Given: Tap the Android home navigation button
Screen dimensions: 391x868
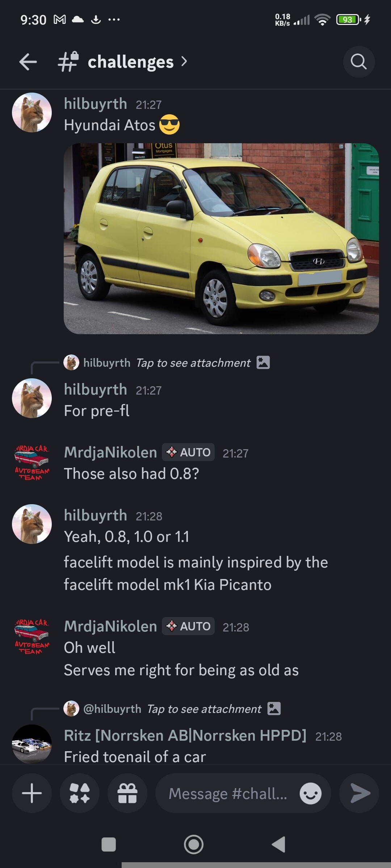Looking at the screenshot, I should [194, 844].
